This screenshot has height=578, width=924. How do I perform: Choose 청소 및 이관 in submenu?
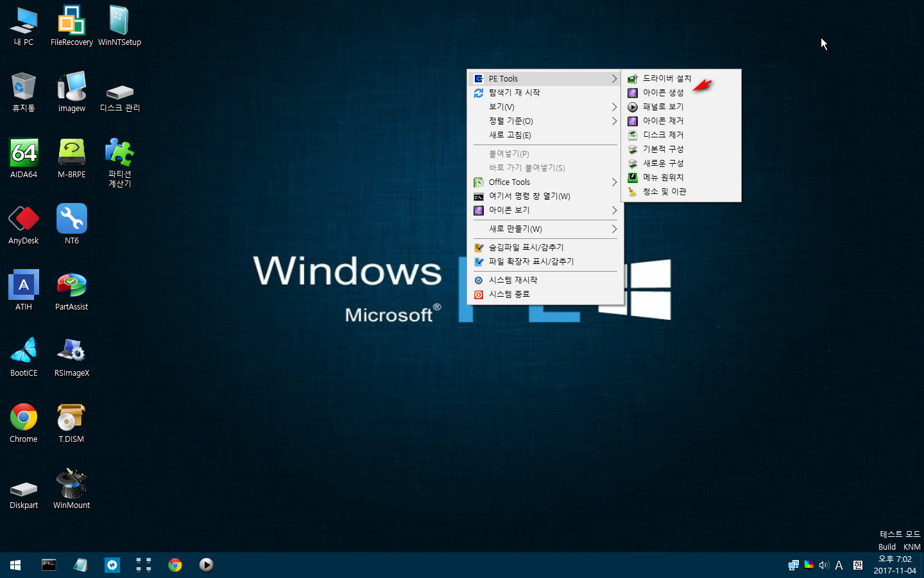(x=681, y=191)
